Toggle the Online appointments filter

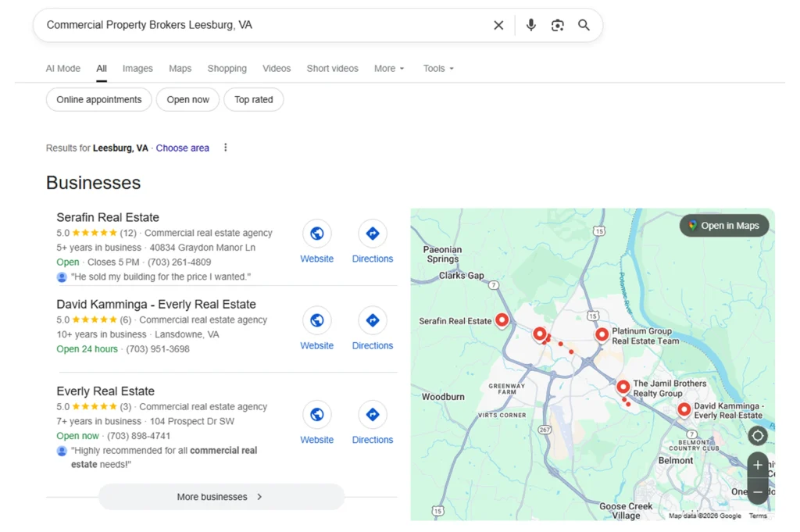[99, 100]
